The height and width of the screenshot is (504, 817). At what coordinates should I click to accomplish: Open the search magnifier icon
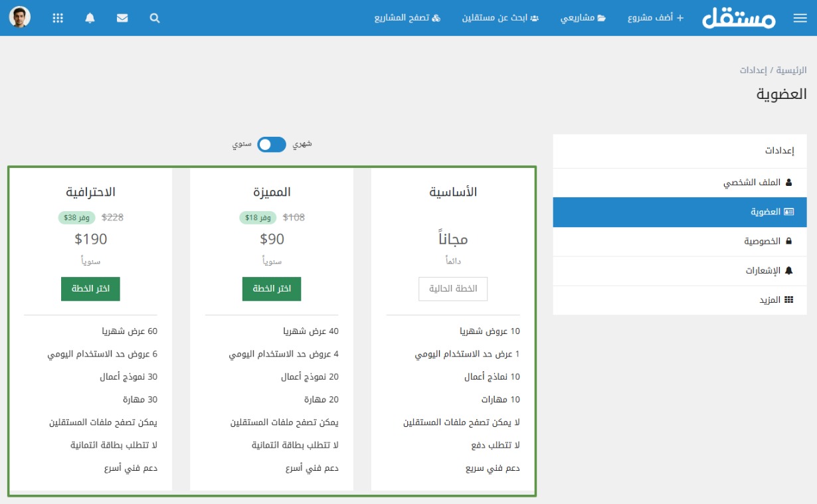[155, 19]
